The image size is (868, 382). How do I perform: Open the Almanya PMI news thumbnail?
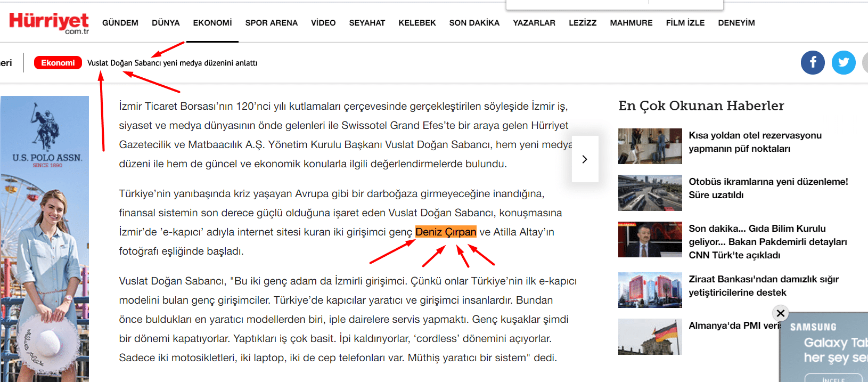(650, 337)
